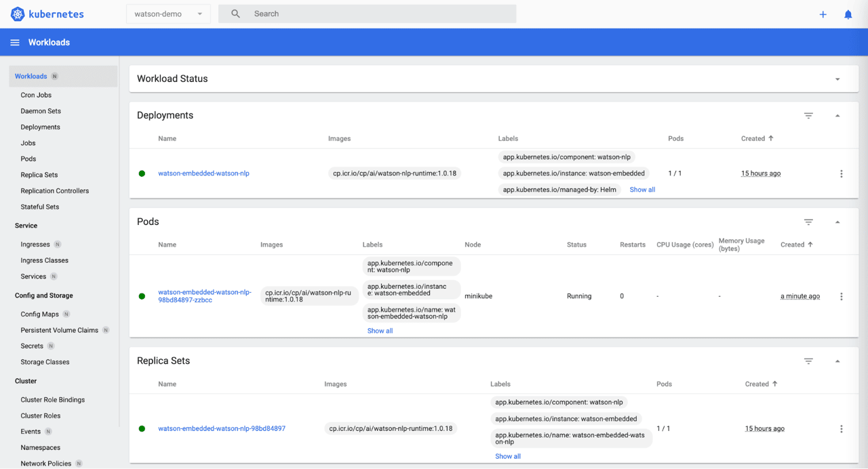Click the Kubernetes logo icon
The height and width of the screenshot is (469, 868).
18,14
